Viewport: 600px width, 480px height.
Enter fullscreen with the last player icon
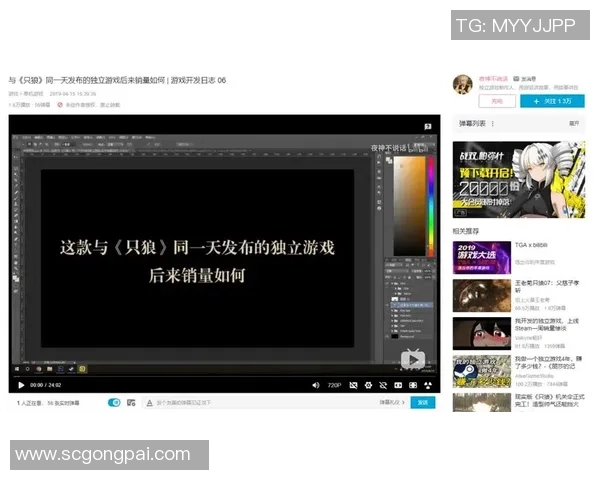coord(428,385)
